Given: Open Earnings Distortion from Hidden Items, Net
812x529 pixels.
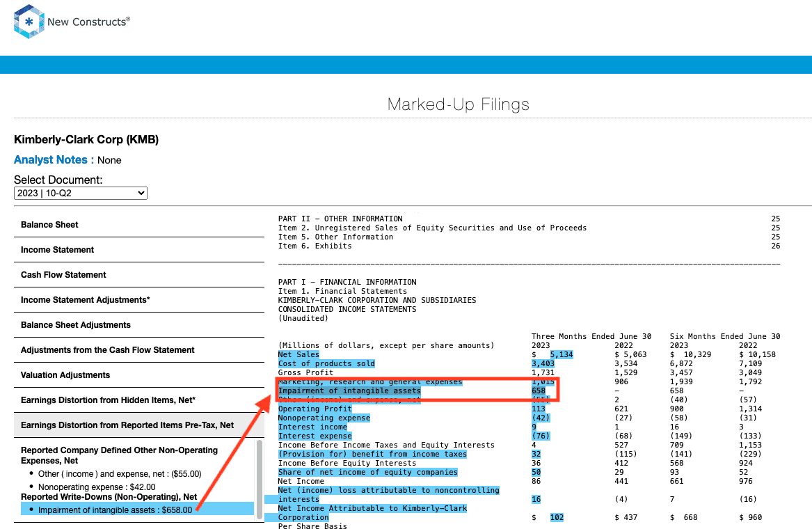Looking at the screenshot, I should coord(138,400).
